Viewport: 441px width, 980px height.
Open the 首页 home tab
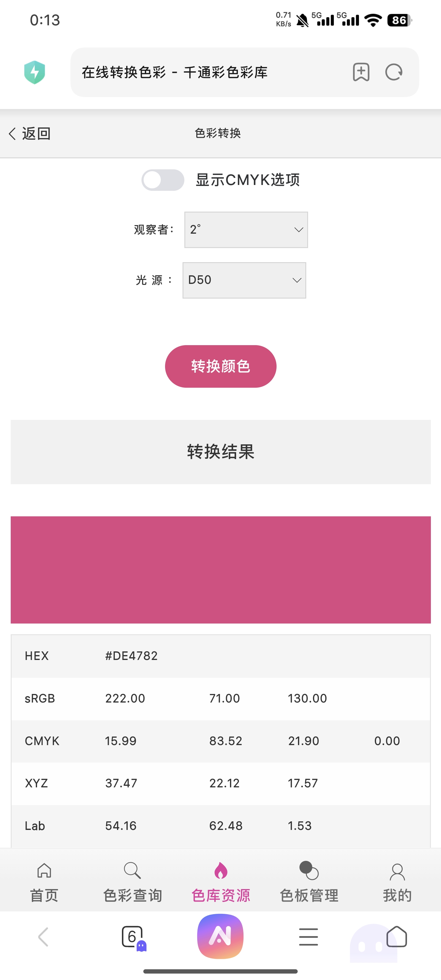(x=44, y=883)
